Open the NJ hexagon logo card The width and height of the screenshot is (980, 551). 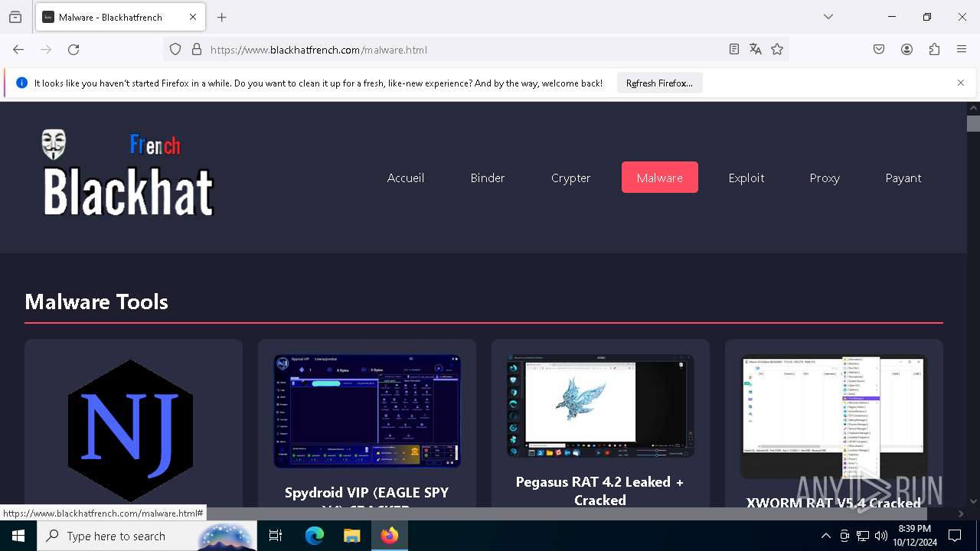pyautogui.click(x=130, y=430)
